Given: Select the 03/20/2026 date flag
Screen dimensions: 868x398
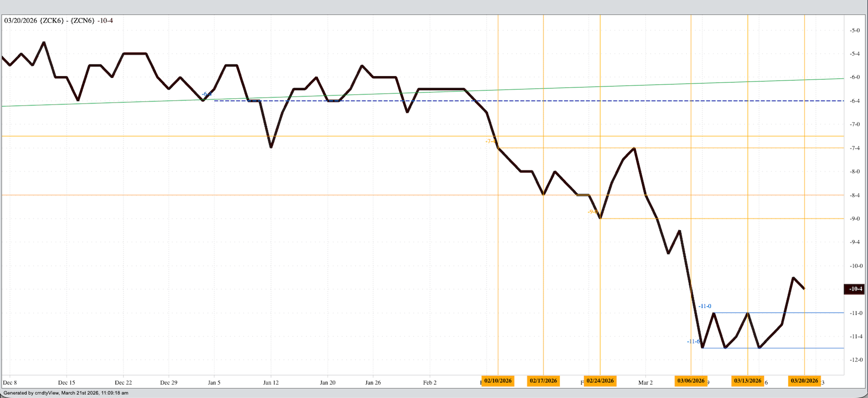Looking at the screenshot, I should click(804, 381).
